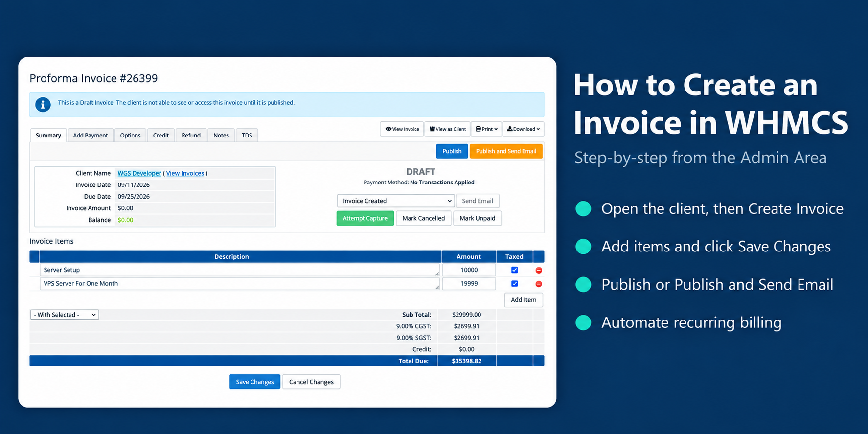
Task: Open the With Selected dropdown
Action: coord(65,315)
